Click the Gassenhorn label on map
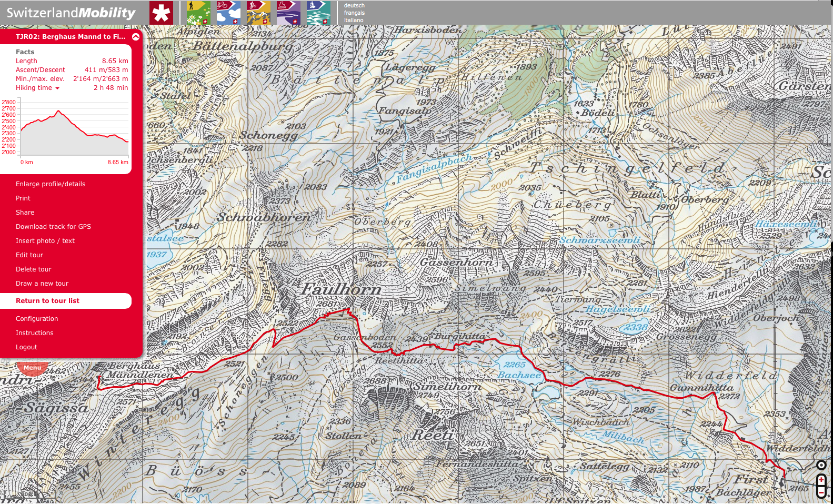Viewport: 833px width, 504px height. [457, 262]
